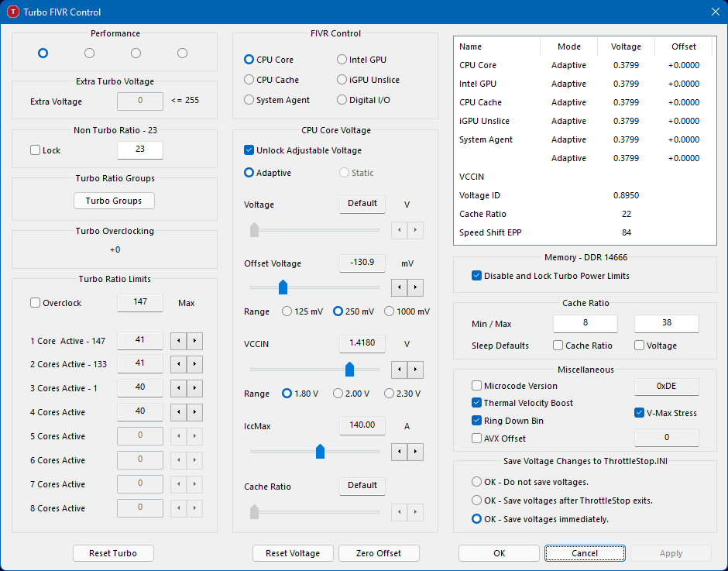The height and width of the screenshot is (571, 728).
Task: Toggle the Thermal Velocity Boost checkbox
Action: click(x=476, y=403)
